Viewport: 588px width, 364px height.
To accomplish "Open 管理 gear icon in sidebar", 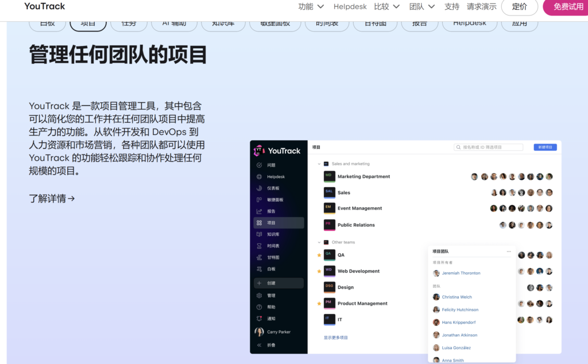I will click(259, 296).
